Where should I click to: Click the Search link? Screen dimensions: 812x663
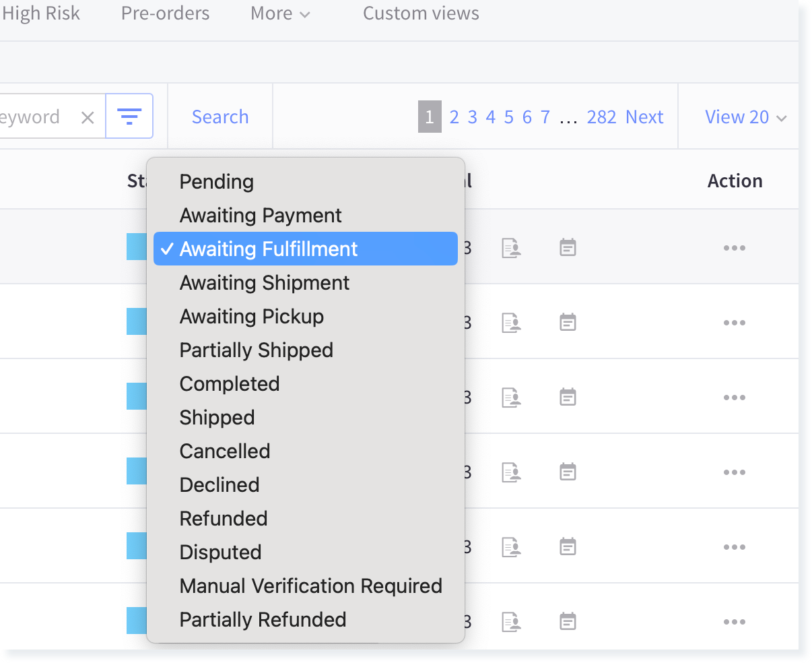220,117
